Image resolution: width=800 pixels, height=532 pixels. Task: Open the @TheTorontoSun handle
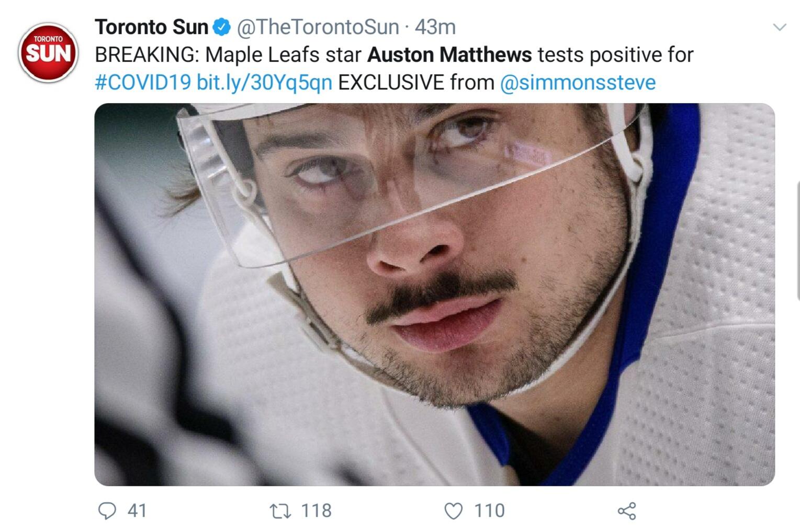click(x=318, y=27)
